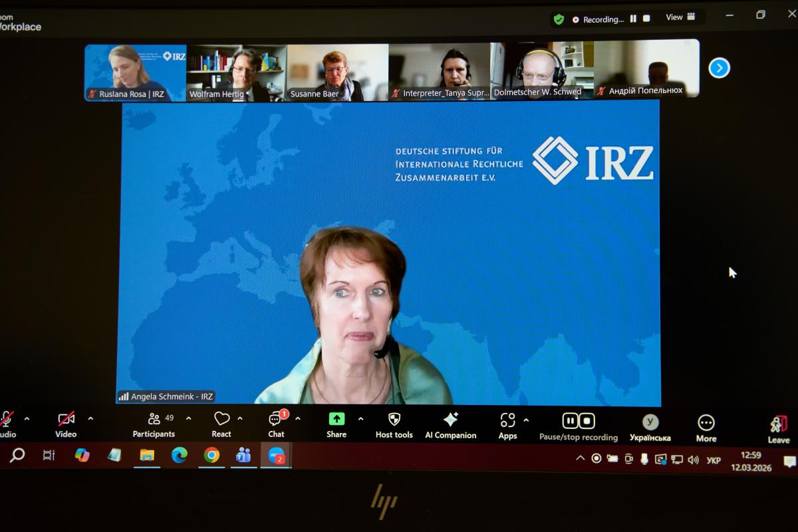Select the Українська interpretation language
The image size is (798, 532).
click(x=650, y=427)
